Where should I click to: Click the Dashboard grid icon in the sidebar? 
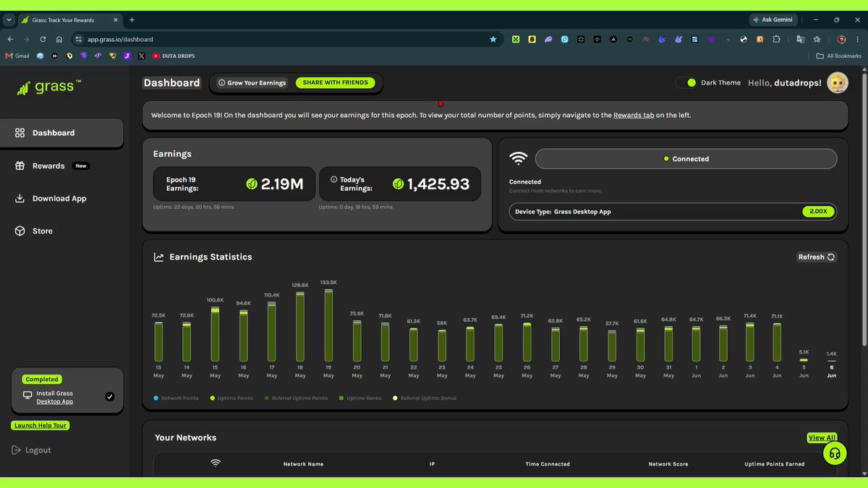pos(20,133)
